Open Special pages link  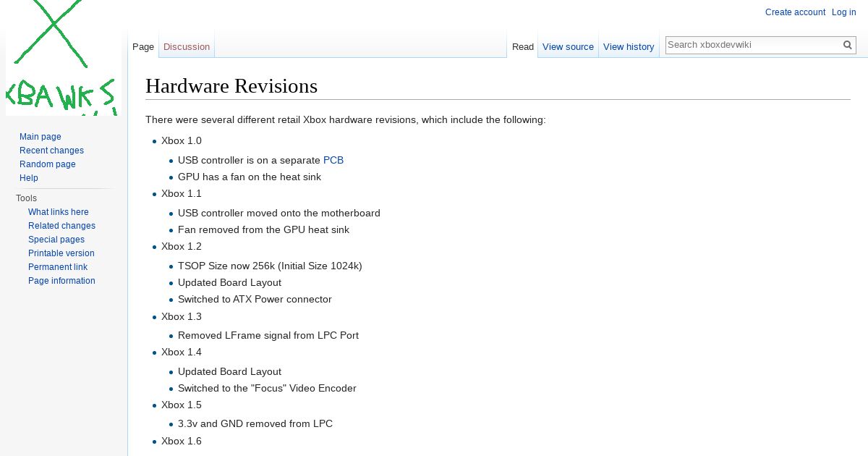[x=56, y=240]
